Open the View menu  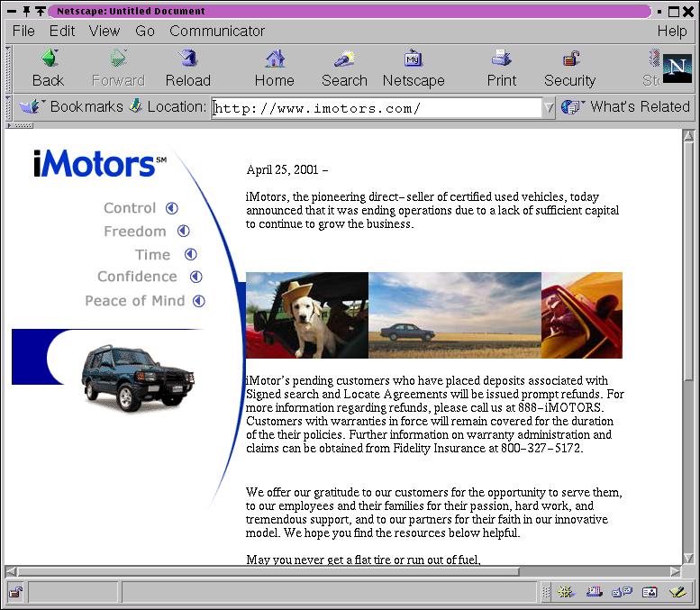[104, 31]
